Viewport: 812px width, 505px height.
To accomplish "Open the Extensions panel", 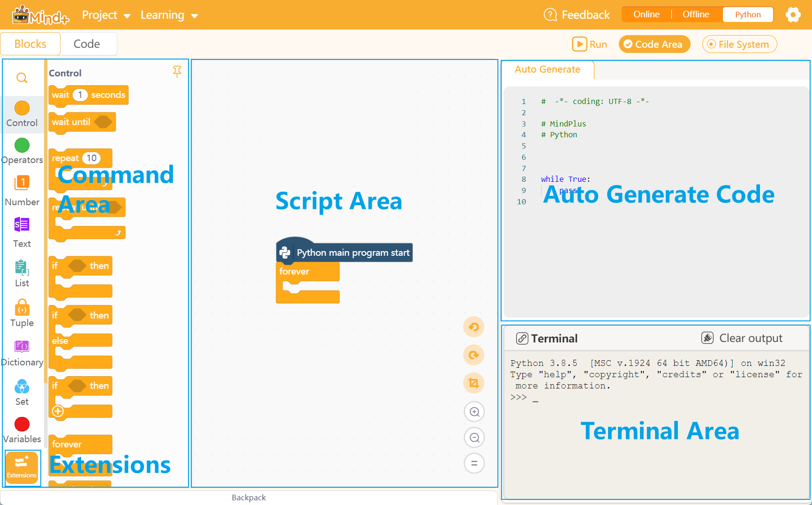I will click(22, 468).
